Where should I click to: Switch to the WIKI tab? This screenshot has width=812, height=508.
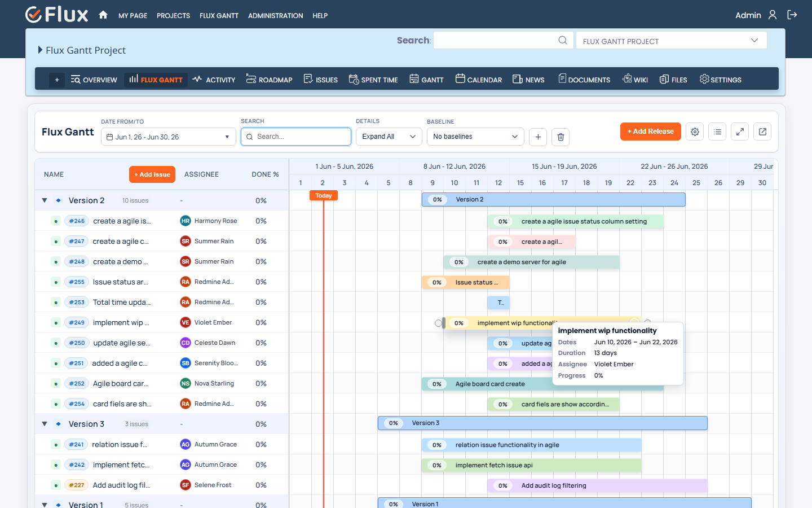point(634,80)
